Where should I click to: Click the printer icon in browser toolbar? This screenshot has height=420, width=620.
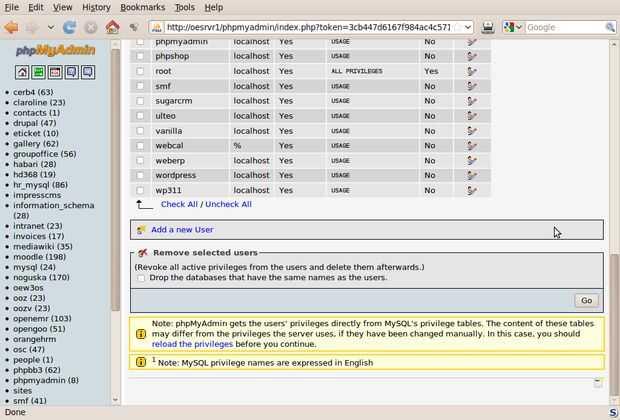[x=488, y=27]
